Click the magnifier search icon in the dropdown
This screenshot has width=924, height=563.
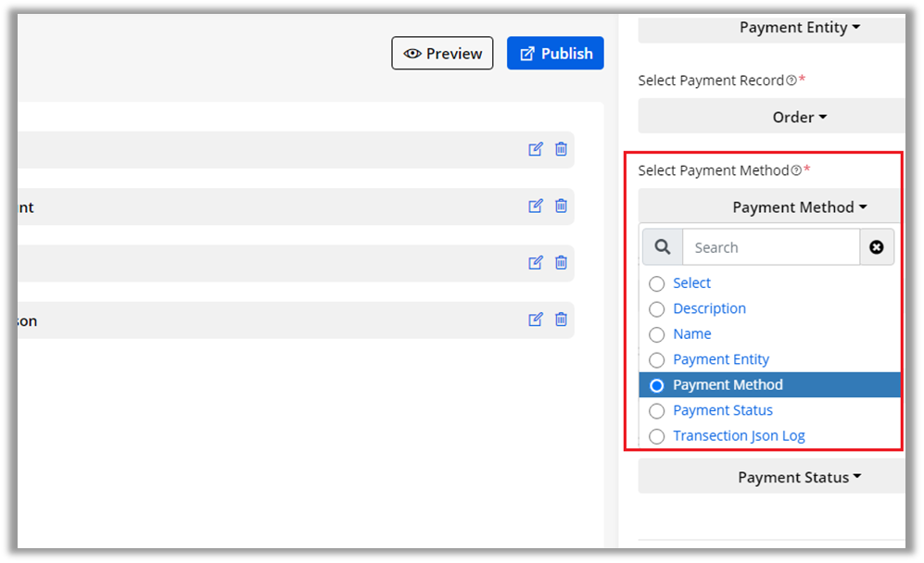click(x=663, y=247)
